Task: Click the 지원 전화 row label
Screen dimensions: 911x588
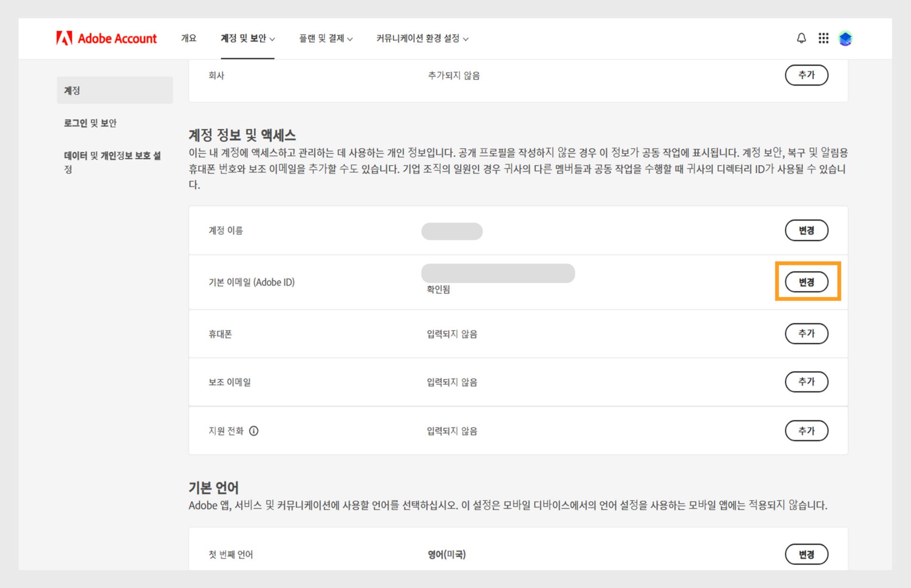Action: (x=226, y=431)
